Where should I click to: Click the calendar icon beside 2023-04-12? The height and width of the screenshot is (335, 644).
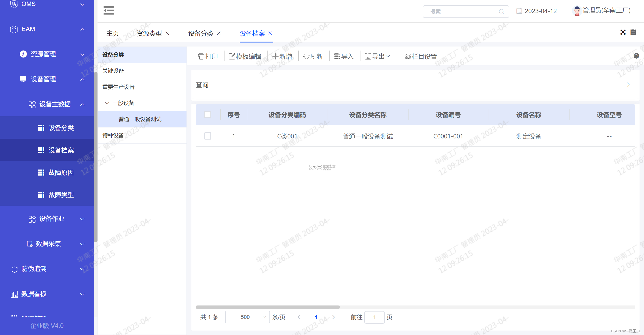click(519, 11)
